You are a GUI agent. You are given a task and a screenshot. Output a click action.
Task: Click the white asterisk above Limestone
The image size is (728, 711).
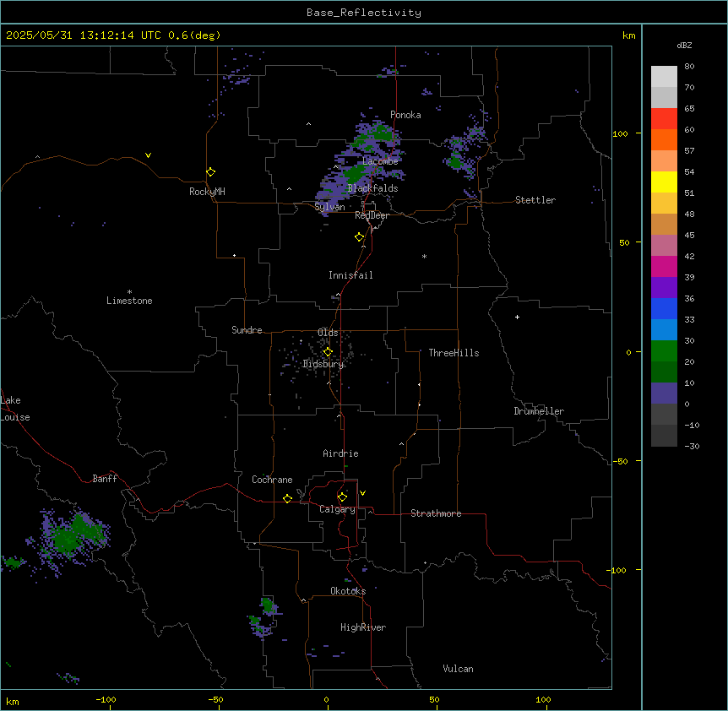(x=129, y=292)
